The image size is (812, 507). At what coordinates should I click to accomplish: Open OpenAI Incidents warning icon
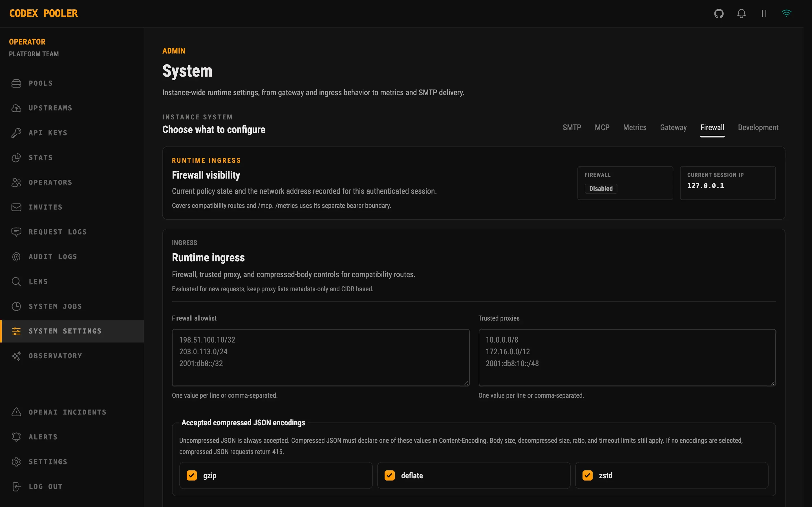[16, 412]
